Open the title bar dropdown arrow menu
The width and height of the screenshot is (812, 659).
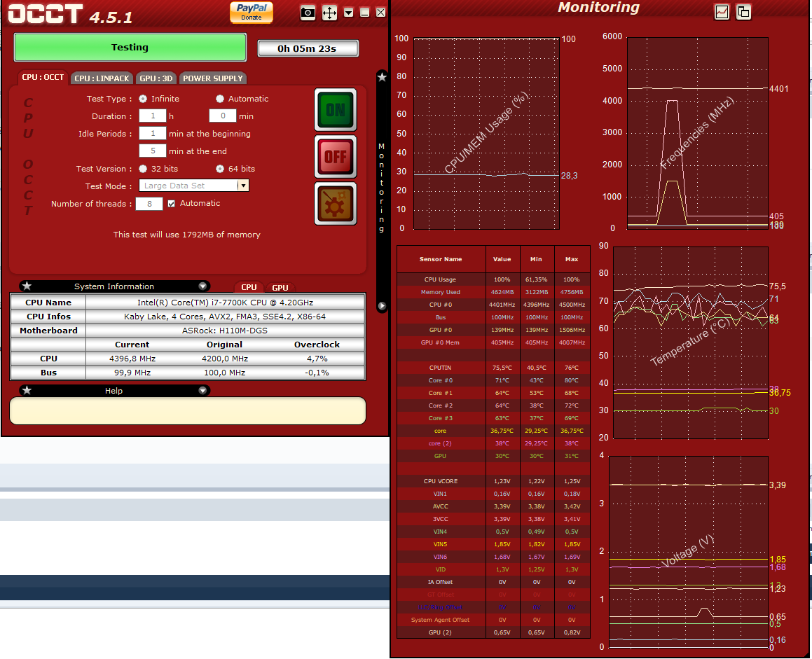coord(348,13)
